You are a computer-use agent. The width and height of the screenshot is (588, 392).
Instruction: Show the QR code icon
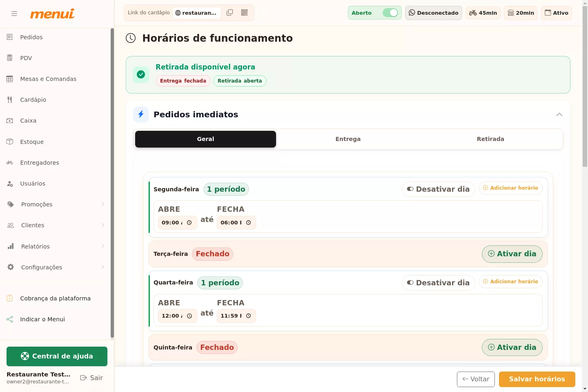pos(245,13)
